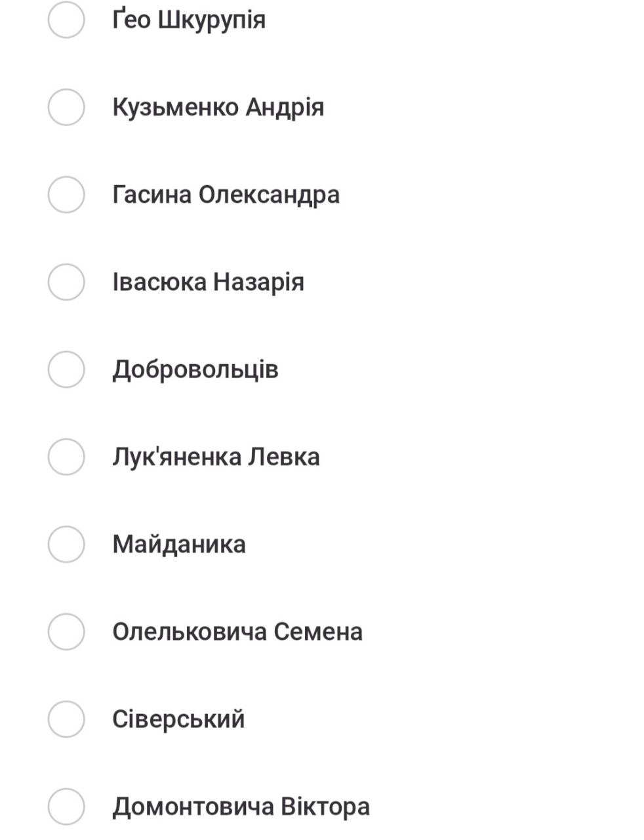
Task: Tap the Добровольців answer label
Action: [195, 369]
